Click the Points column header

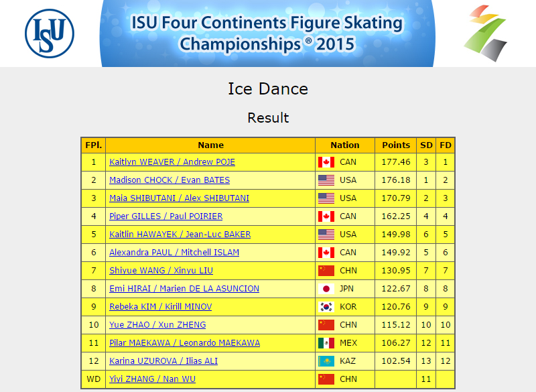(396, 145)
